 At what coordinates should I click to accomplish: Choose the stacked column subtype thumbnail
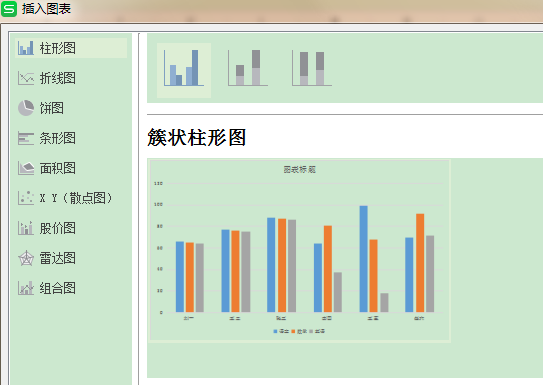point(248,68)
